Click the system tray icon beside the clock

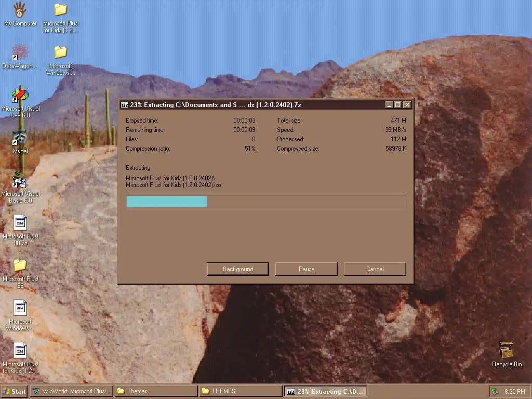[x=495, y=392]
